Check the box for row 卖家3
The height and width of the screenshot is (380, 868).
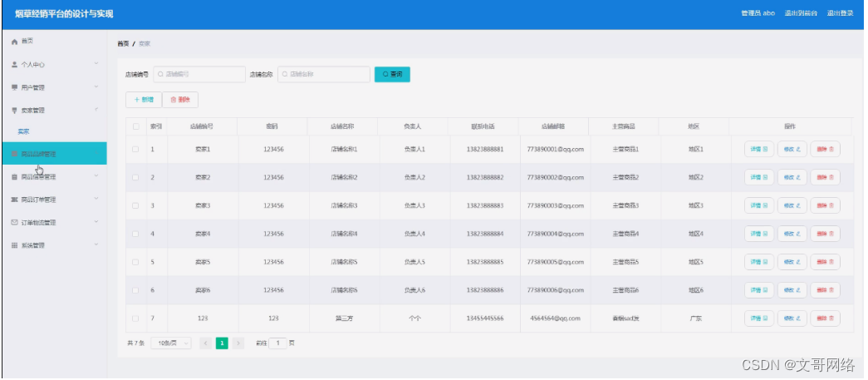point(135,205)
